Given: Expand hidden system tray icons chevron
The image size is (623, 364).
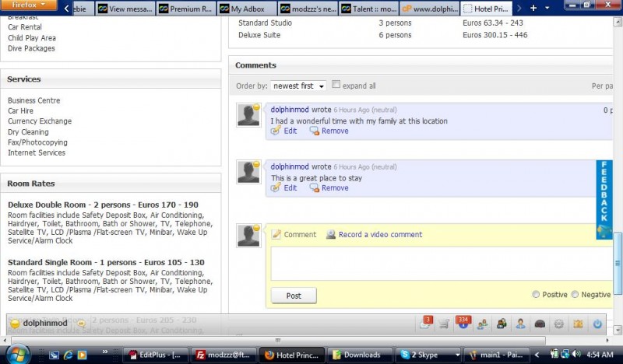Looking at the screenshot, I should pos(537,355).
